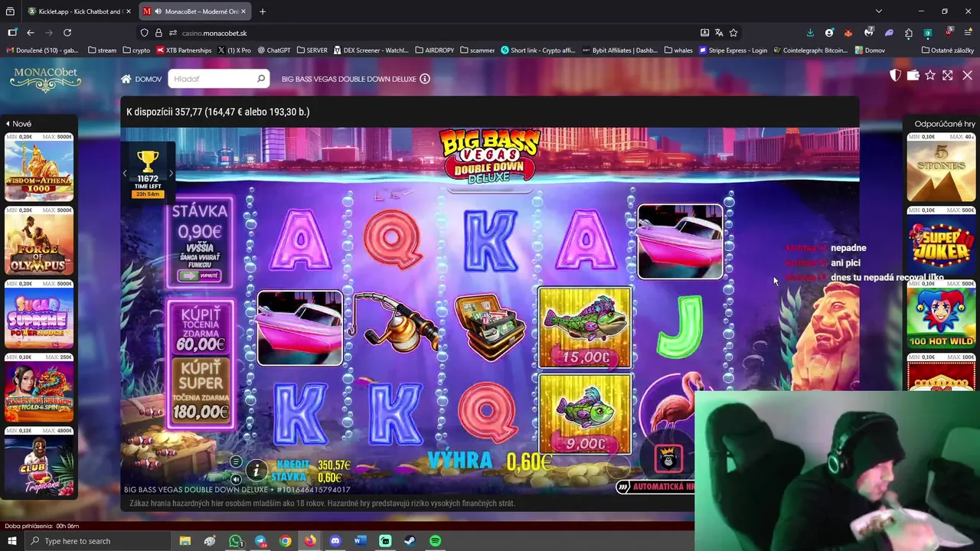Click the translate page icon
Screen dimensions: 980x551
[719, 33]
